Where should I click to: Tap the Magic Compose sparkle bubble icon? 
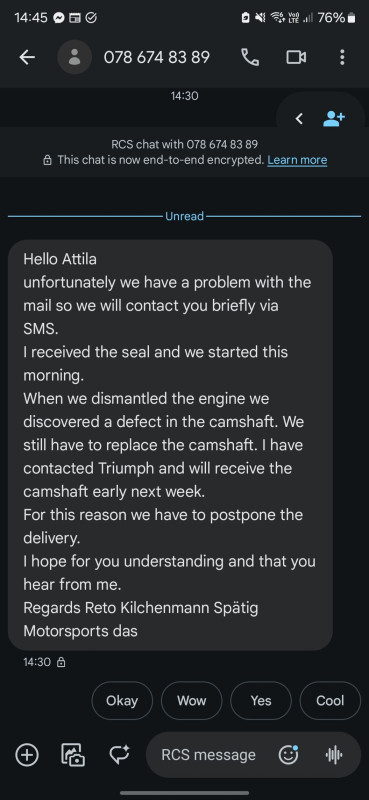[x=119, y=755]
